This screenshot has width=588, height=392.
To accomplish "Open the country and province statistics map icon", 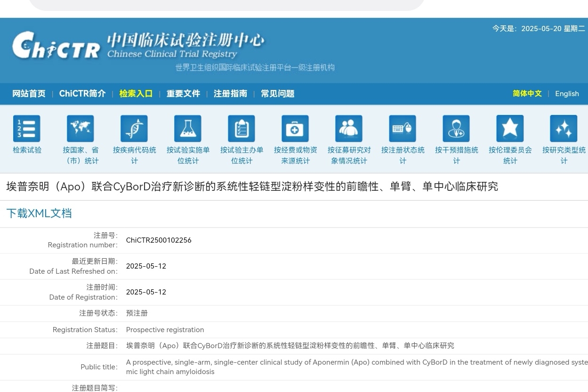I will pos(81,128).
